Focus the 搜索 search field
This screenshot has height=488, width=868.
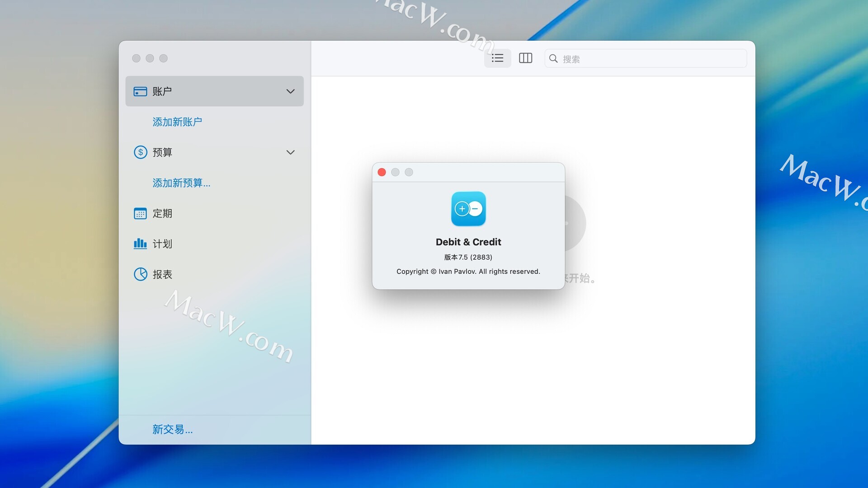pyautogui.click(x=646, y=58)
